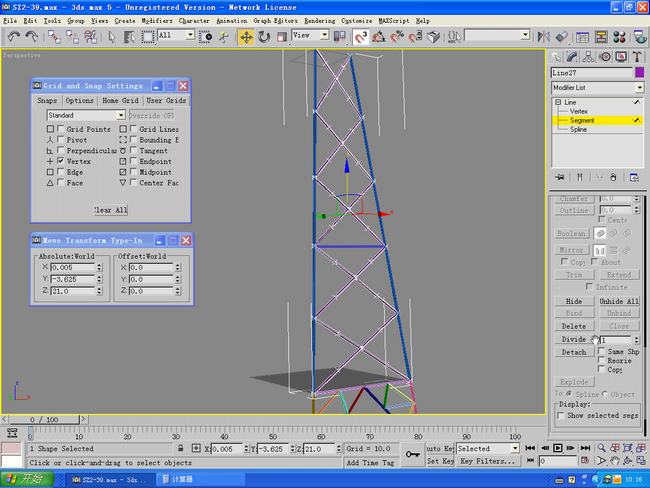Switch to the Options tab in snap settings
Screen dimensions: 650x488
[x=80, y=100]
